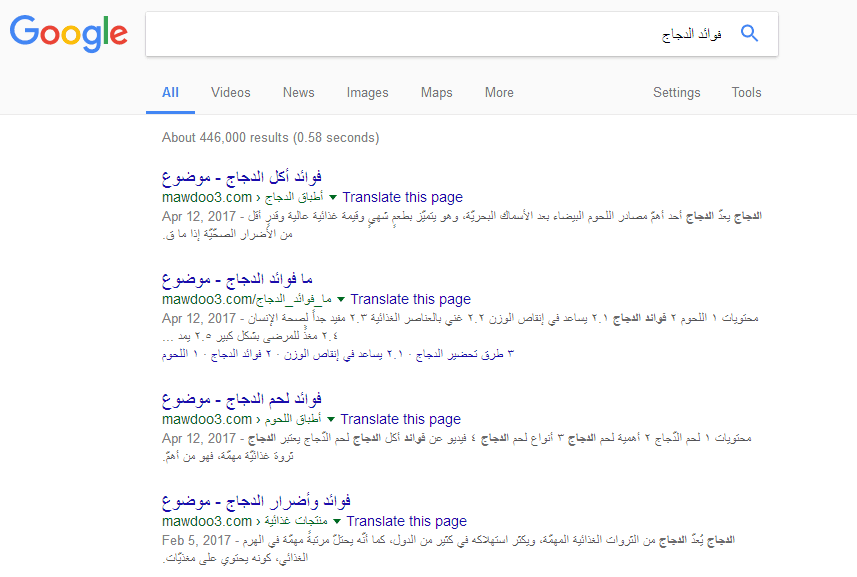The image size is (857, 577).
Task: Open the Images tab
Action: (x=367, y=93)
